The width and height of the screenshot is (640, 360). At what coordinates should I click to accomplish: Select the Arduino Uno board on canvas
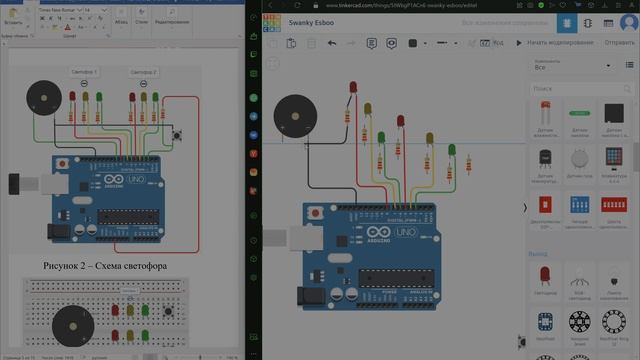point(370,256)
